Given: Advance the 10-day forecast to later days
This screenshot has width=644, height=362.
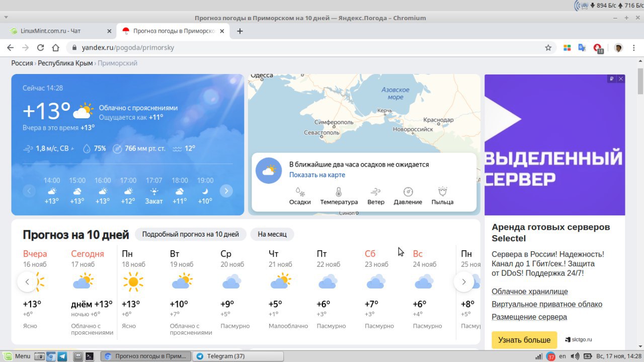Looking at the screenshot, I should (464, 282).
